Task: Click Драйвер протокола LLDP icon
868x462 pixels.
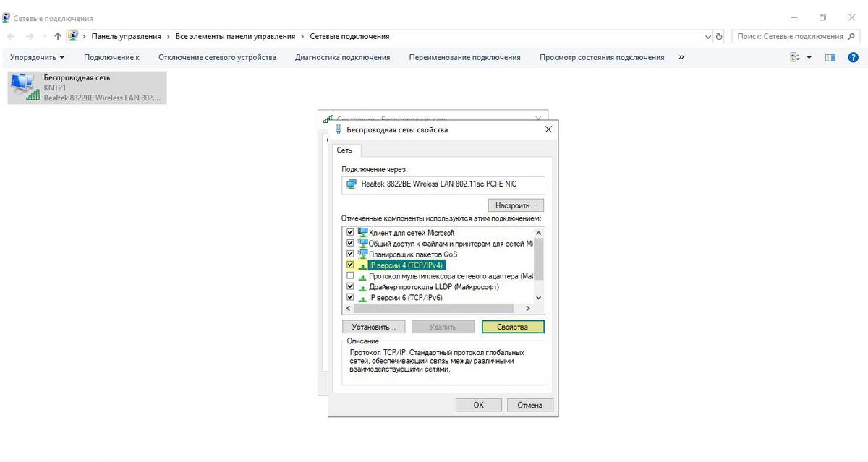Action: coord(363,286)
